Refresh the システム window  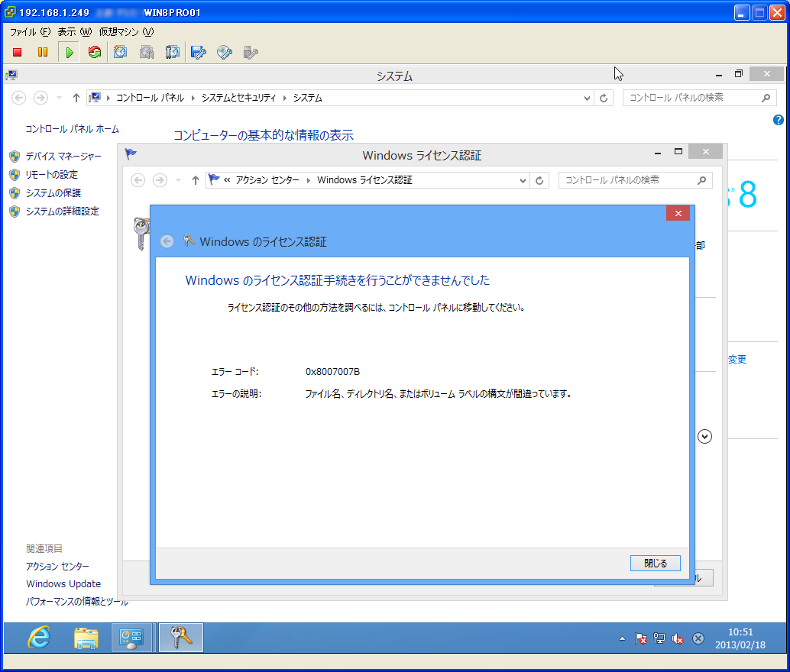[604, 99]
